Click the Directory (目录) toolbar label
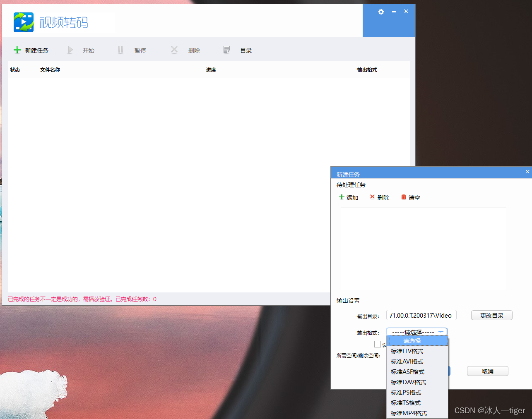The image size is (532, 419). [246, 50]
